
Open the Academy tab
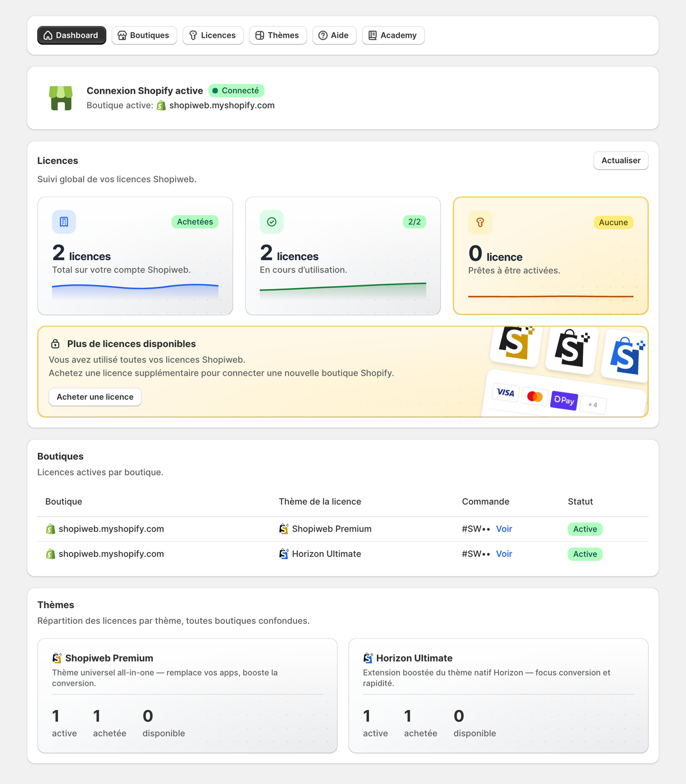(x=393, y=35)
